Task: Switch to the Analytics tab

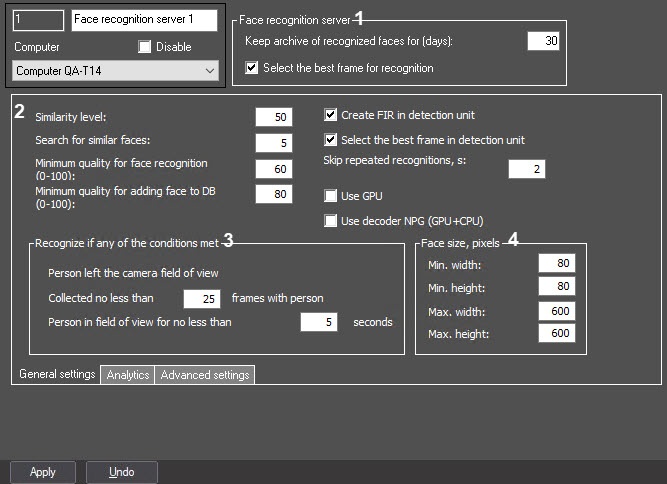Action: pyautogui.click(x=128, y=375)
